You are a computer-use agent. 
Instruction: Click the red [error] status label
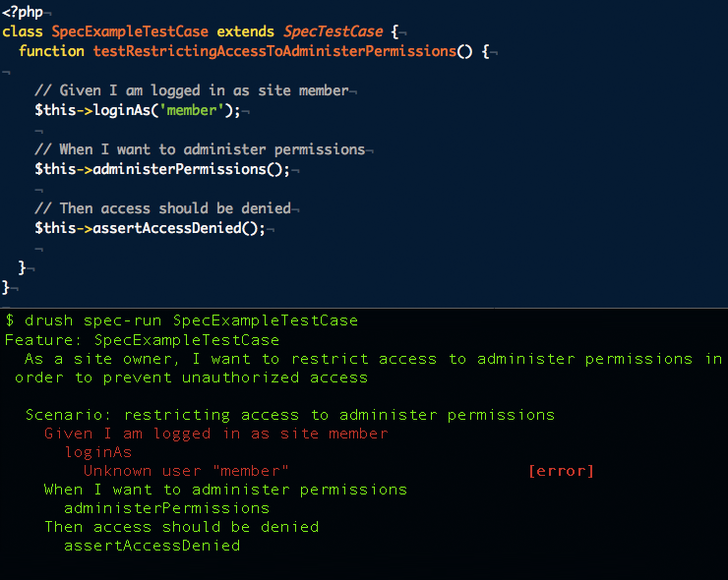[561, 471]
